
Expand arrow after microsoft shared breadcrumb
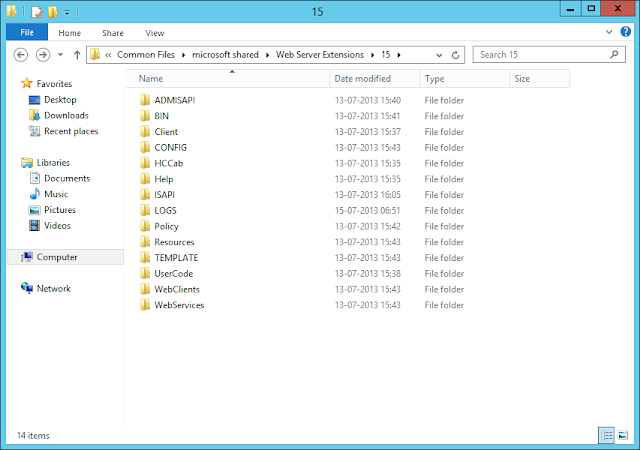click(267, 55)
